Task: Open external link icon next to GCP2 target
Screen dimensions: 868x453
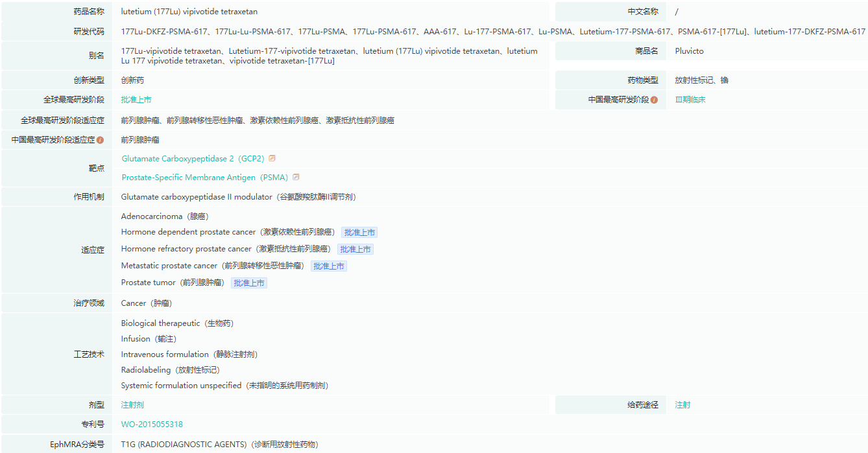Action: (272, 159)
